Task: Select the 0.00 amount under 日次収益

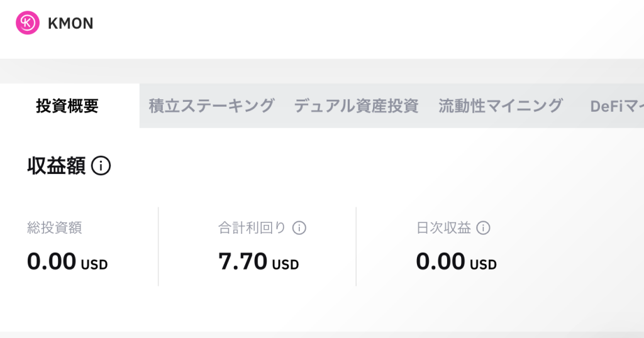Action: click(440, 261)
